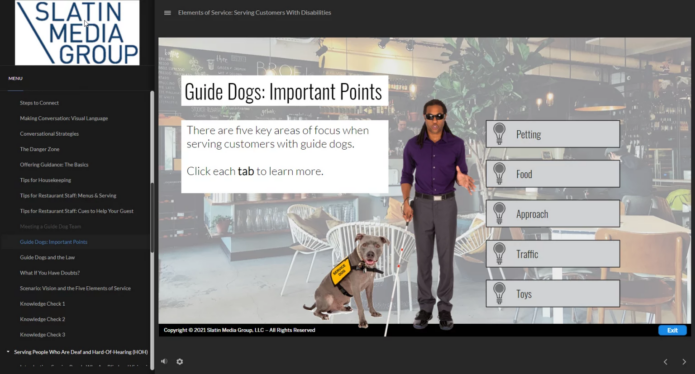Open Conversational Strategies lesson
This screenshot has width=695, height=374.
(x=49, y=134)
